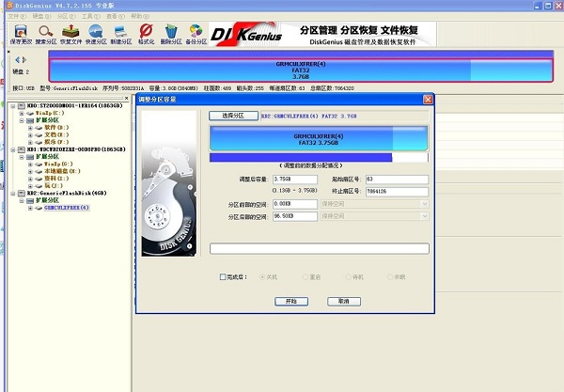Click the 搜索分区 magnifier toolbar icon
Viewport: 564px width, 392px height.
tap(44, 35)
